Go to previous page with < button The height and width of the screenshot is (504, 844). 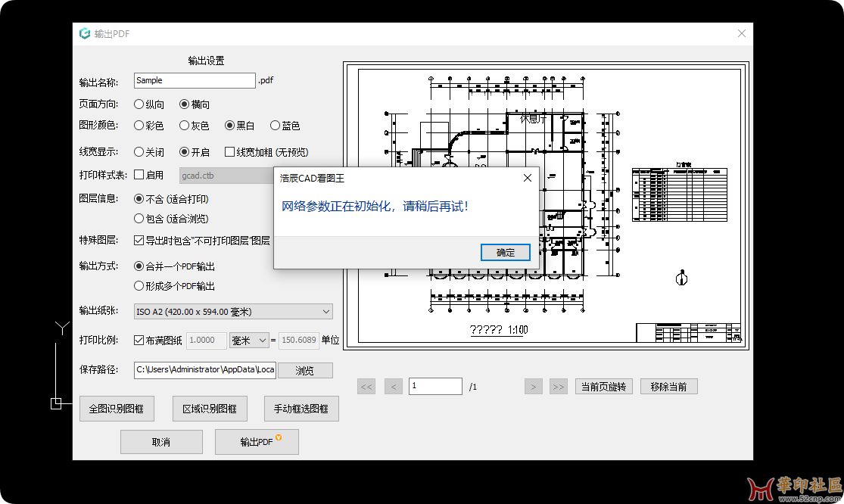coord(393,387)
